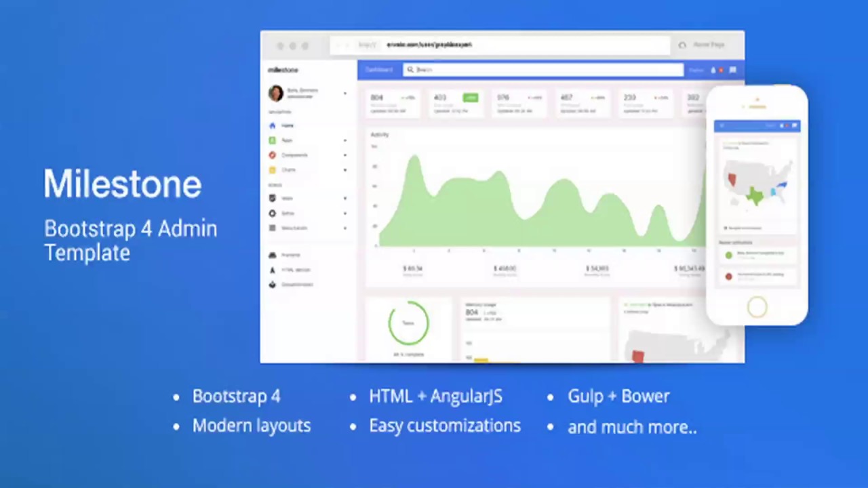Expand the arrow next to the red icon item
The image size is (868, 488).
pyautogui.click(x=345, y=156)
